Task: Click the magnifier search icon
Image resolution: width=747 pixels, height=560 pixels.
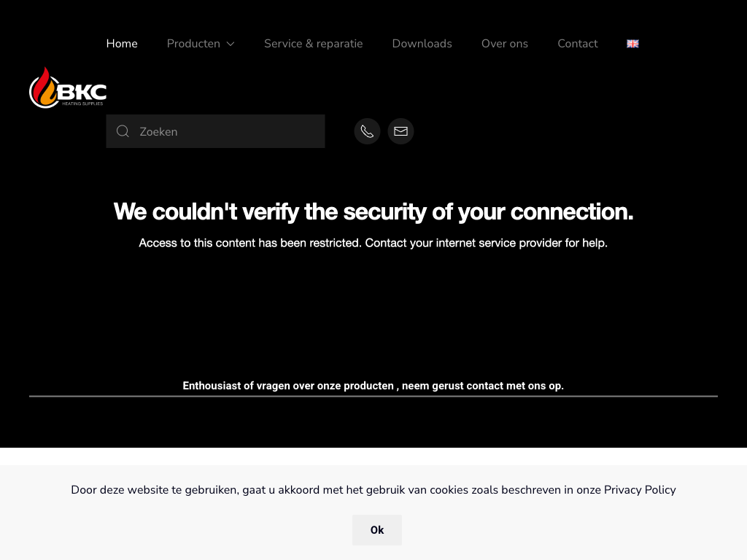Action: [x=123, y=131]
